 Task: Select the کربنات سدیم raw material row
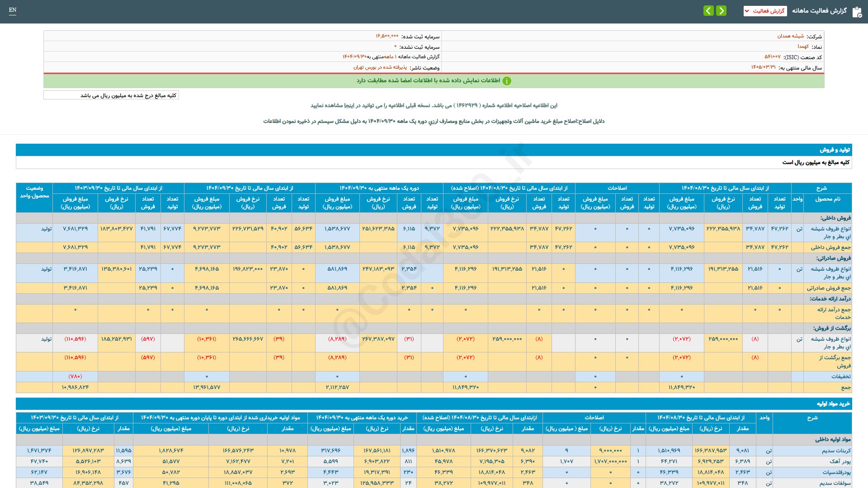pos(836,450)
